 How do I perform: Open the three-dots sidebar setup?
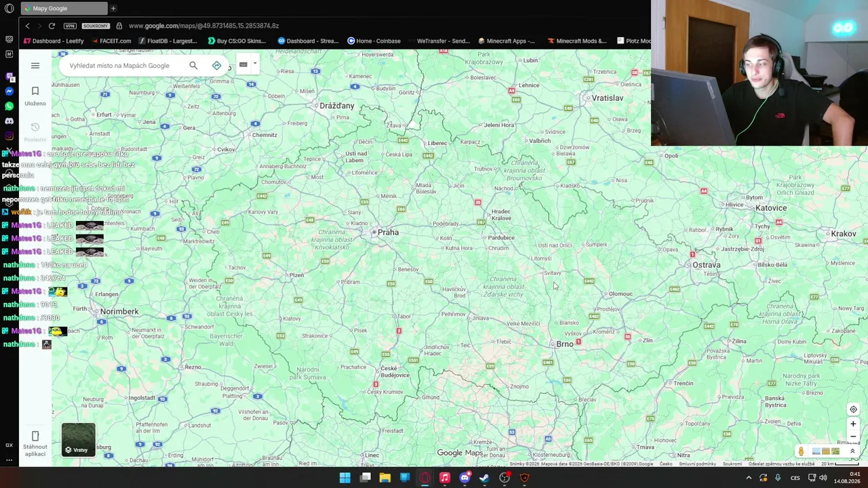pyautogui.click(x=9, y=460)
